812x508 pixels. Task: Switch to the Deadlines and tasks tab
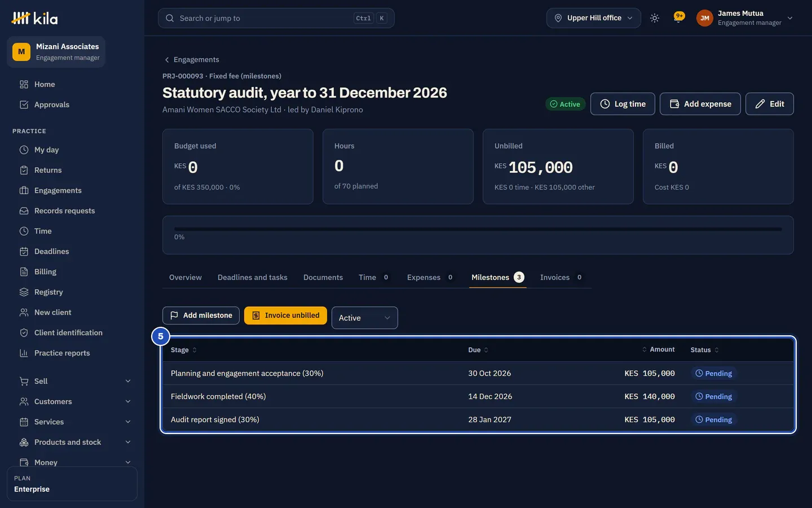coord(253,277)
